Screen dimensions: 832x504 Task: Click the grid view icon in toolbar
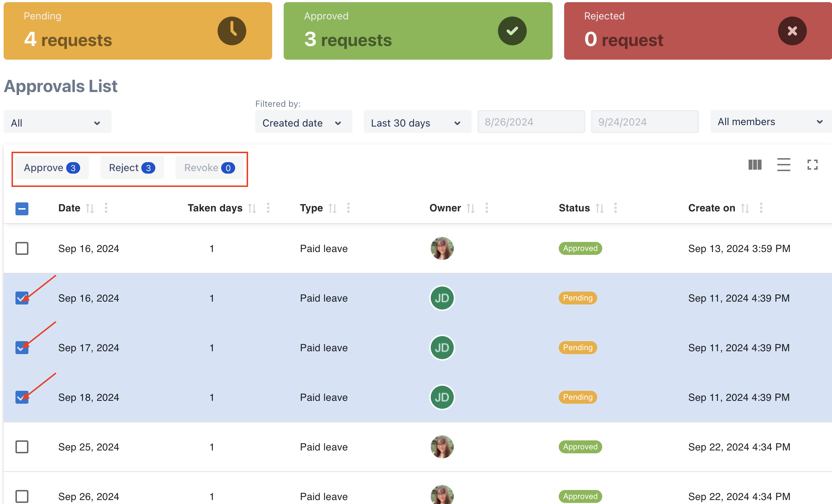(755, 165)
